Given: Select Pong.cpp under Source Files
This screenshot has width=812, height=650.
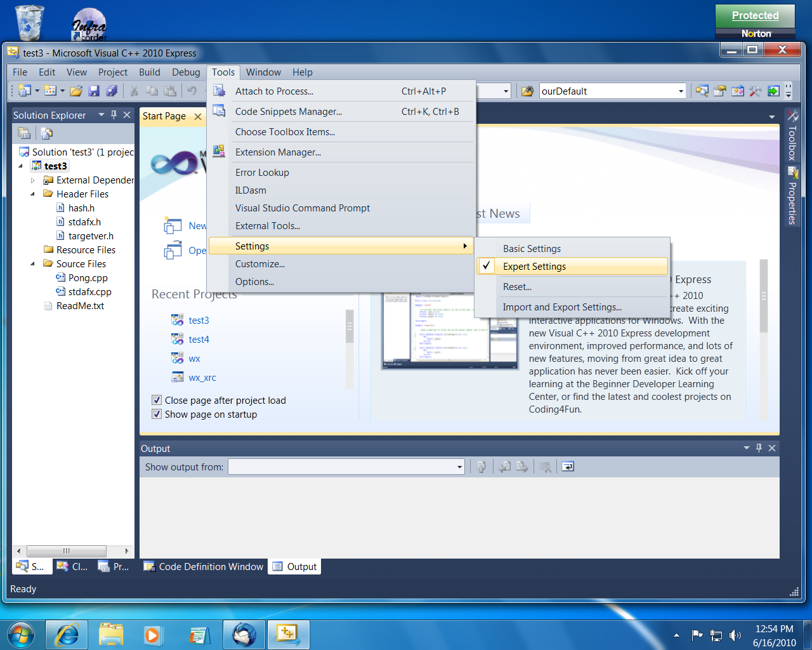Looking at the screenshot, I should 89,277.
